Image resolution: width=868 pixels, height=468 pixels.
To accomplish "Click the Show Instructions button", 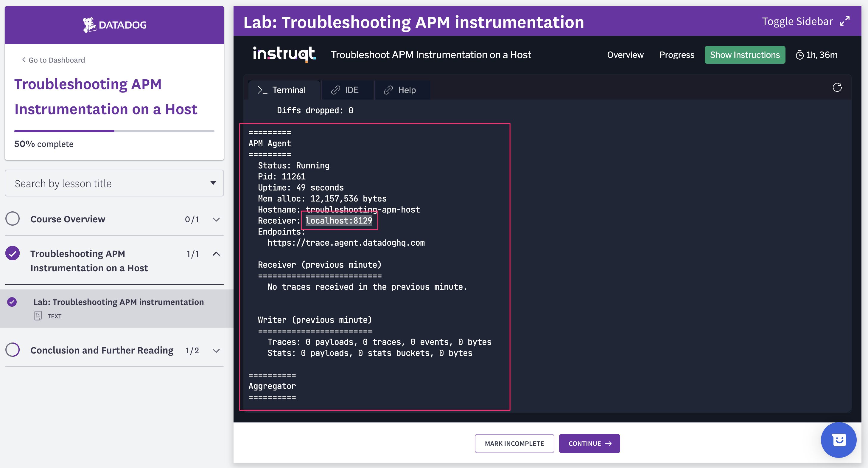I will pyautogui.click(x=745, y=55).
